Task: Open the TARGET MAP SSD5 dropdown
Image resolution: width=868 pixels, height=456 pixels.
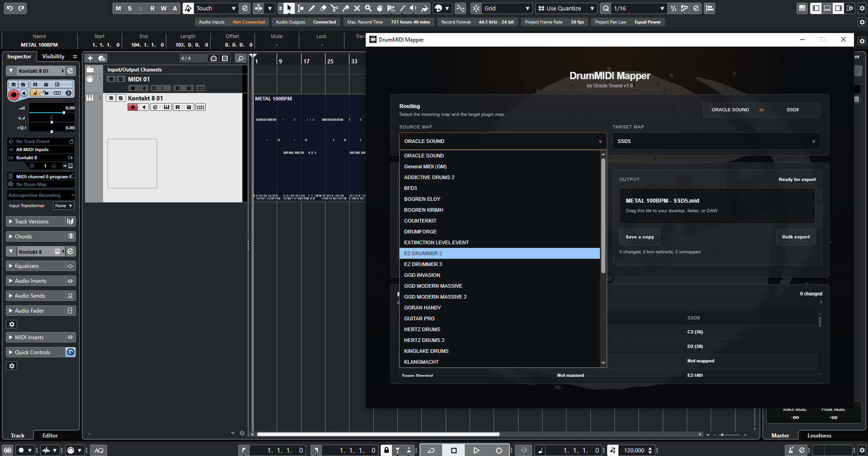Action: point(716,141)
